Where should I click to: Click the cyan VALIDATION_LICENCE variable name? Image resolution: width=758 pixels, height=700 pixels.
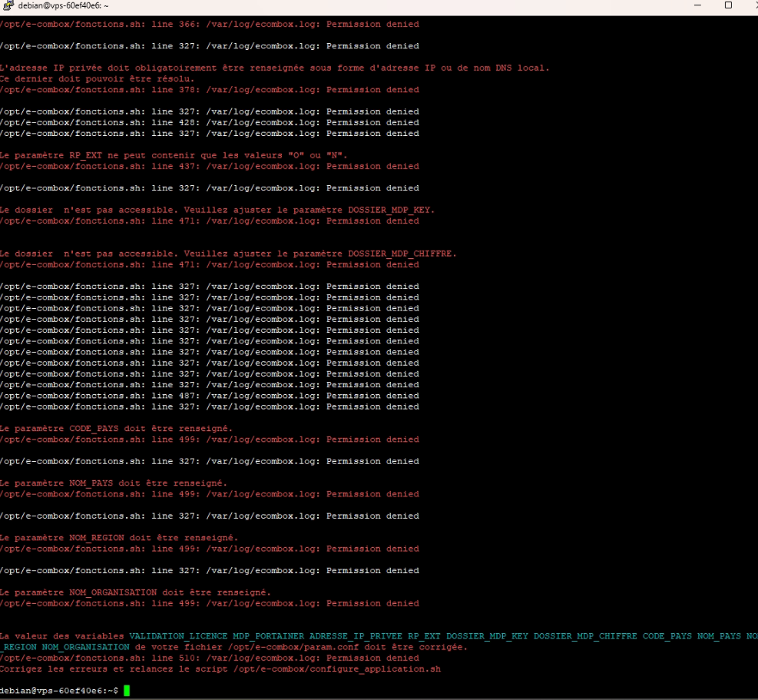point(178,636)
